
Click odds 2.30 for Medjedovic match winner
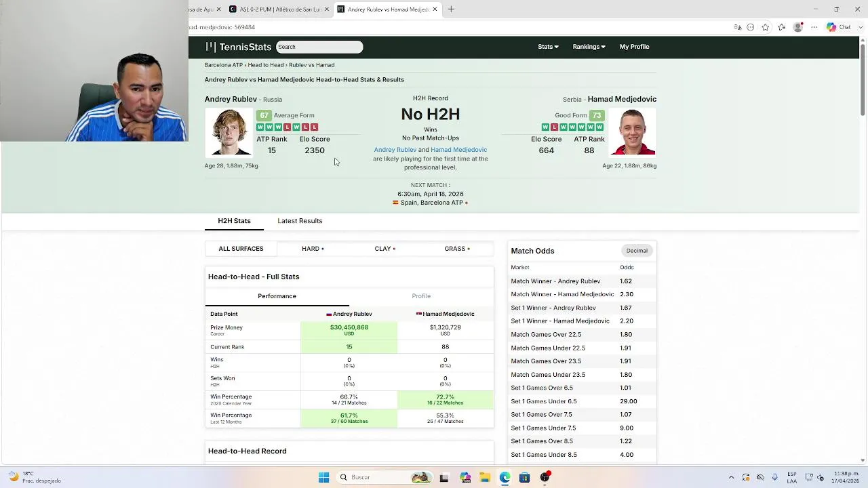(627, 294)
